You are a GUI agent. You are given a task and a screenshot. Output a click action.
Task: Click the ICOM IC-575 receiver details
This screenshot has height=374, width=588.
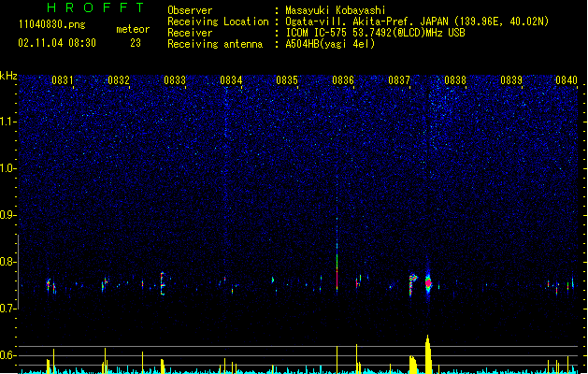375,33
